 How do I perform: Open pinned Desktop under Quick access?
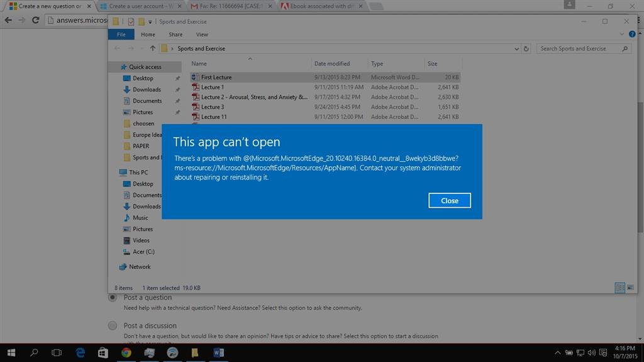143,78
